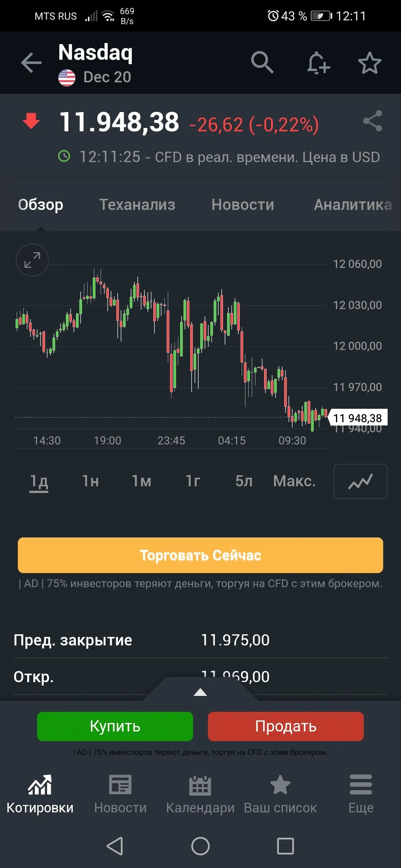Image resolution: width=401 pixels, height=868 pixels.
Task: Select the 1н chart period
Action: click(90, 481)
